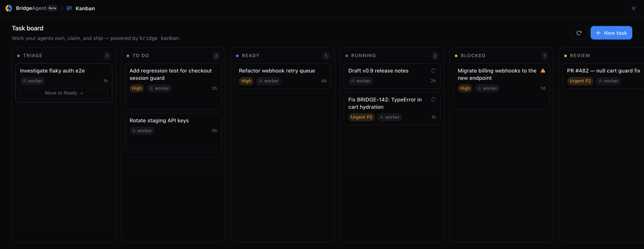644x249 pixels.
Task: Click the BridgeAgent lightning logo icon
Action: (x=9, y=8)
